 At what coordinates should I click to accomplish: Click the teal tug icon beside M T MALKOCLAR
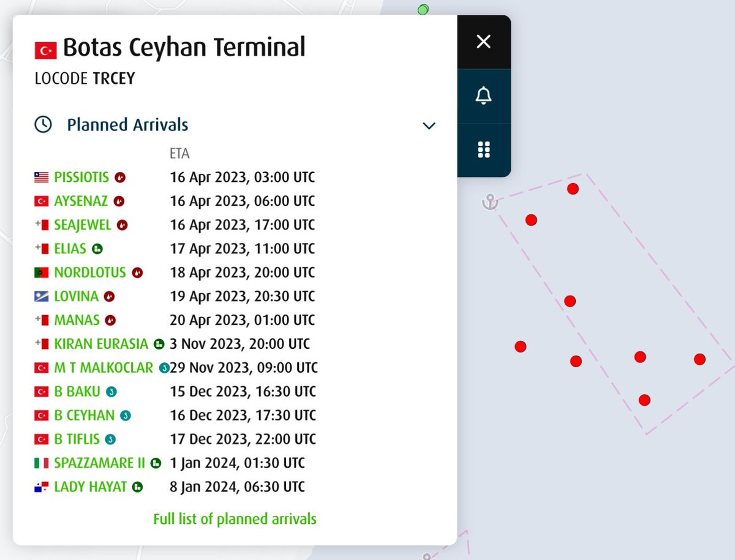tap(164, 368)
